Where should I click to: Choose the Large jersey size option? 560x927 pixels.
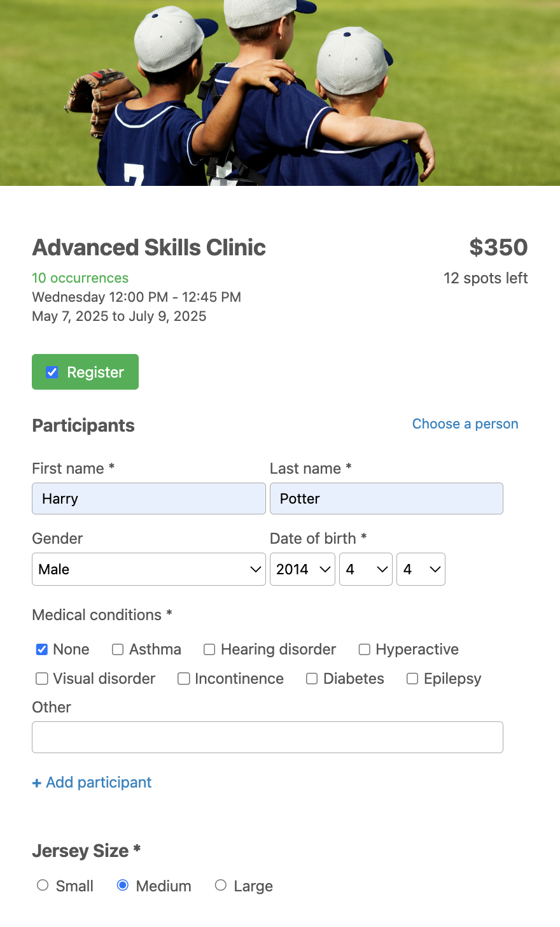click(221, 886)
